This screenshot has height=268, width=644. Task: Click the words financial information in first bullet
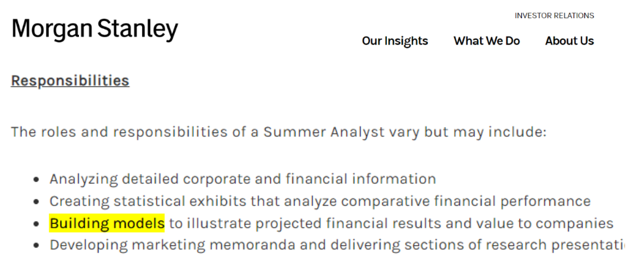pos(361,179)
